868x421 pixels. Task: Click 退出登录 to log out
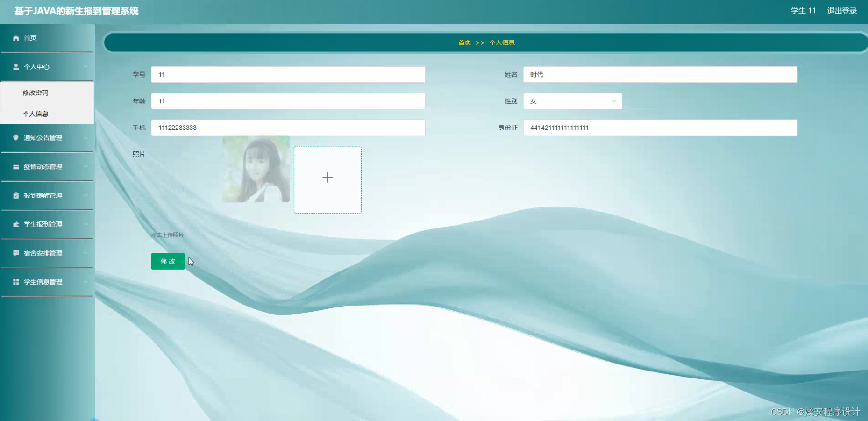tap(842, 10)
